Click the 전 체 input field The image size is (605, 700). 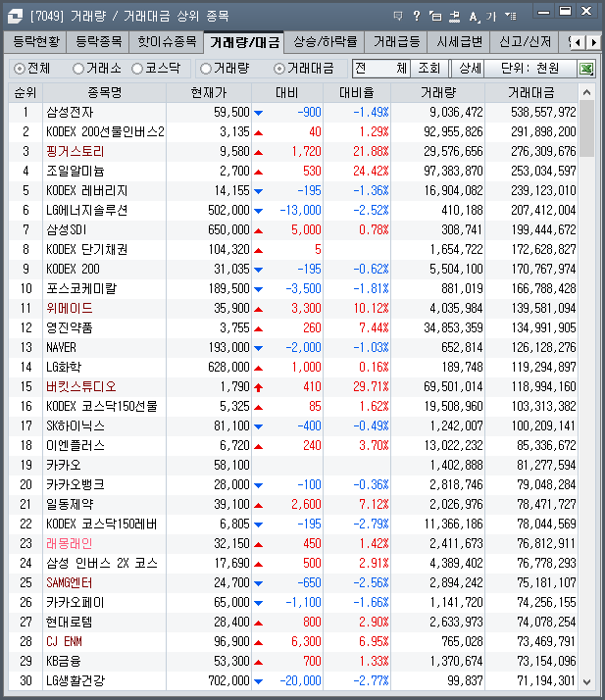pos(381,69)
